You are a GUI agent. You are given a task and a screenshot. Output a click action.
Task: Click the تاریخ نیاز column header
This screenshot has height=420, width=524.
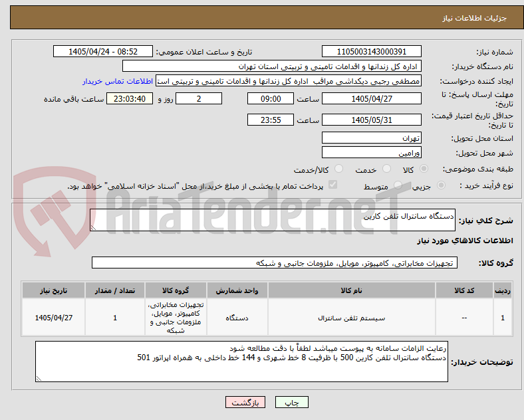pos(53,290)
